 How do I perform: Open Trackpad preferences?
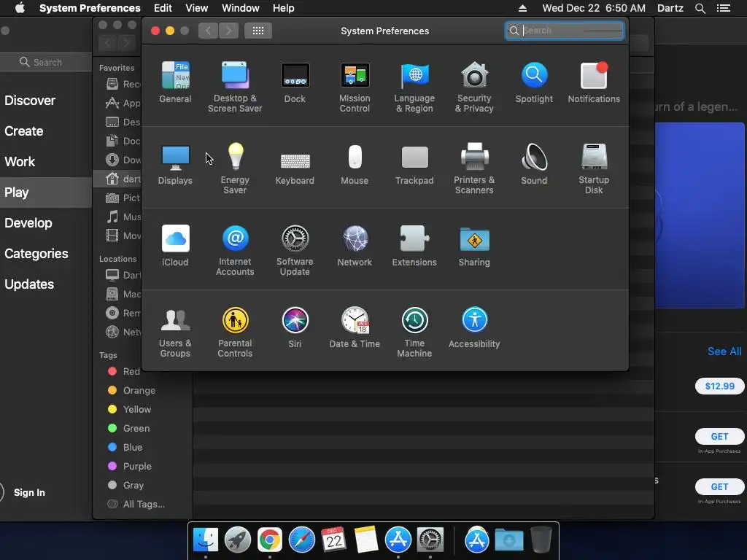[x=414, y=164]
